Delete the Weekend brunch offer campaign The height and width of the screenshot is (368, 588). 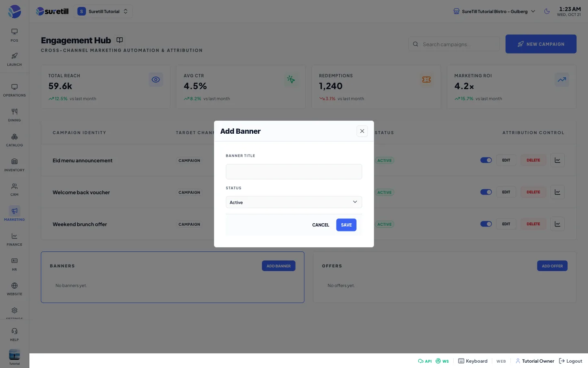tap(533, 224)
